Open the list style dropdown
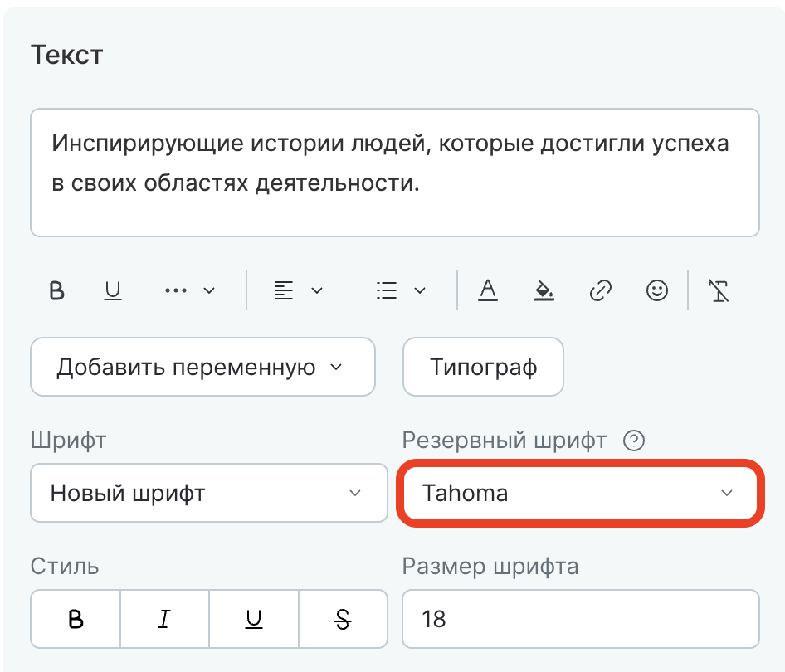 (x=401, y=290)
